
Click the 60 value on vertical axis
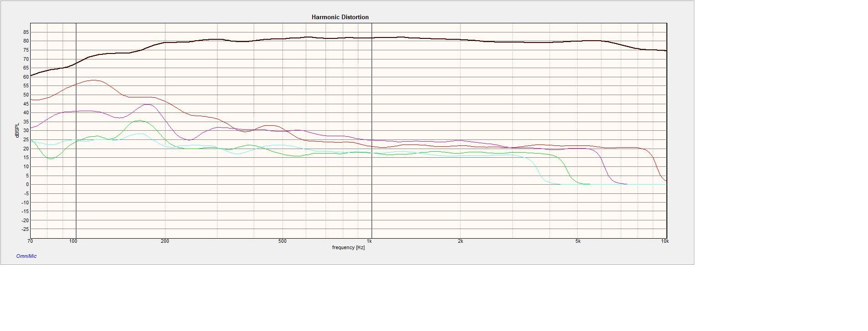tap(26, 77)
